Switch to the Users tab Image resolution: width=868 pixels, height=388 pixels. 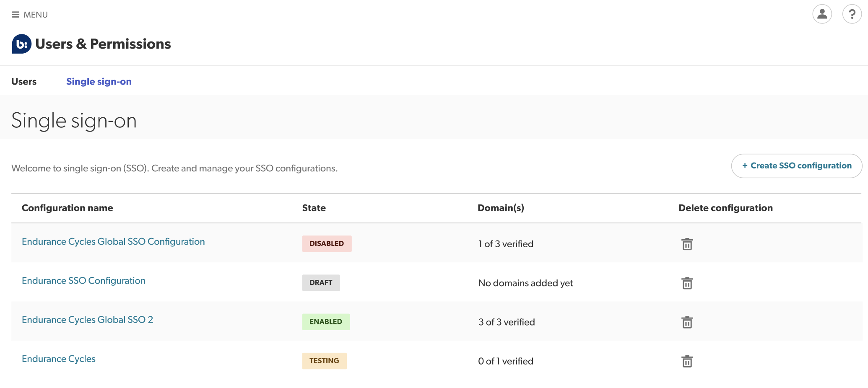[24, 82]
